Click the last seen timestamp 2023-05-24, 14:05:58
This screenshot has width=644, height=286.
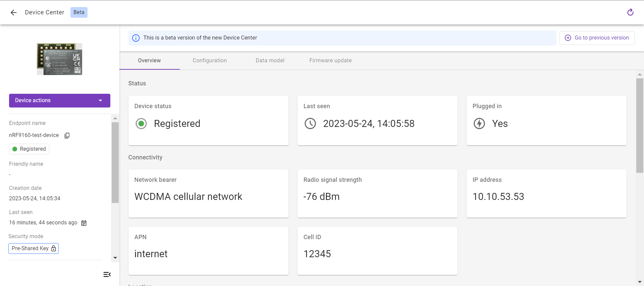tap(369, 124)
